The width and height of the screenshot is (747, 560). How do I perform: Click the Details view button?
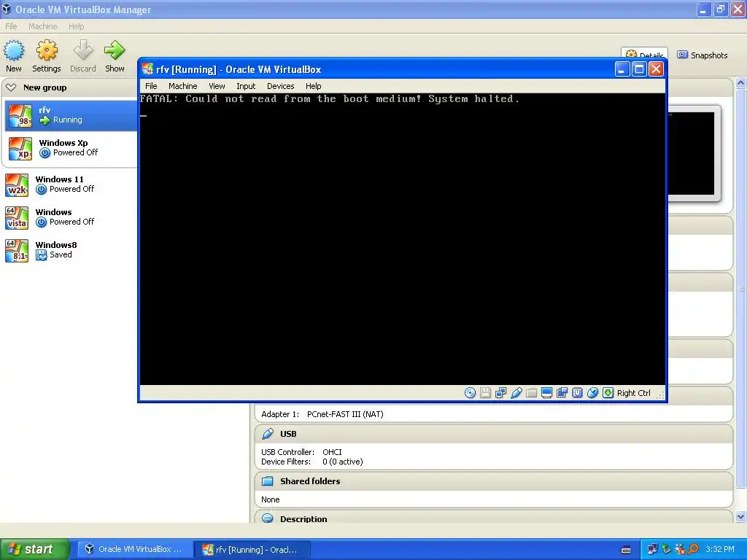coord(644,53)
